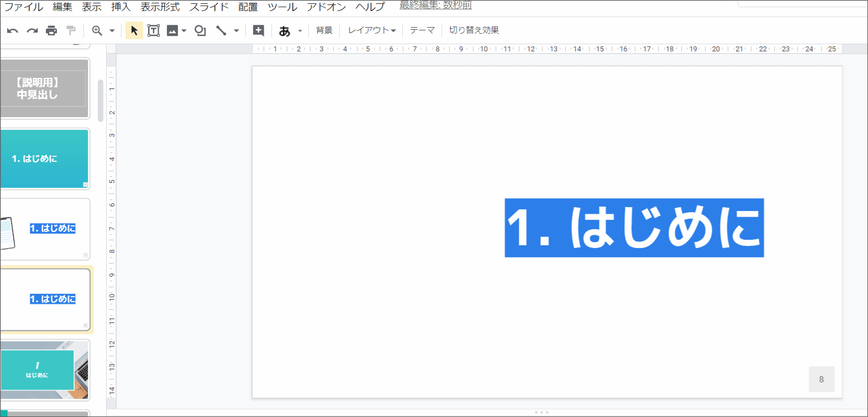Open the スライド menu
This screenshot has width=868, height=417.
(209, 7)
